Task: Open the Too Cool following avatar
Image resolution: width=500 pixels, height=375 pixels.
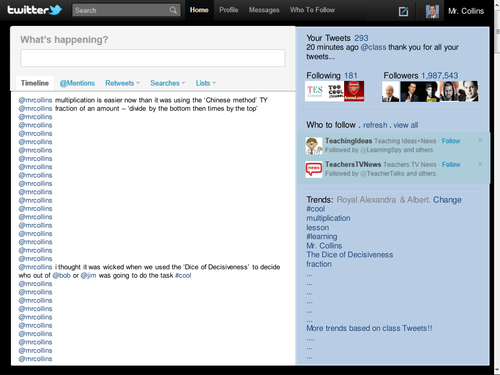Action: pos(334,91)
